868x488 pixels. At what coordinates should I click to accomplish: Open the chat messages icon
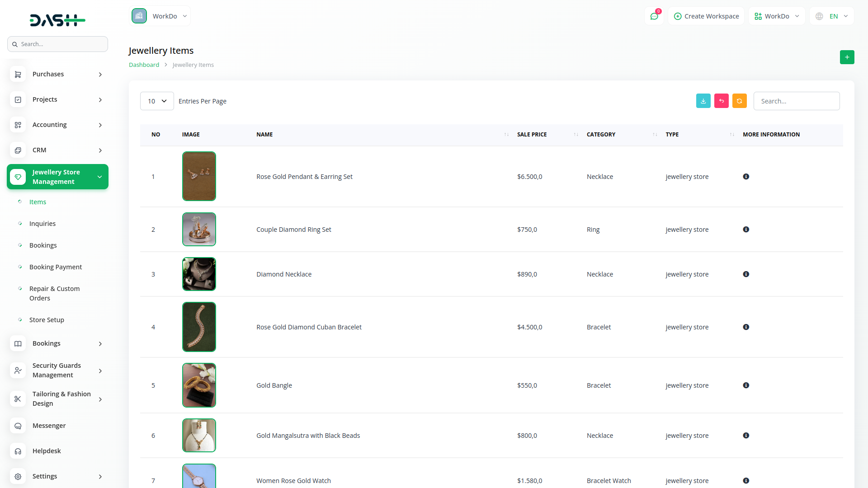point(654,16)
